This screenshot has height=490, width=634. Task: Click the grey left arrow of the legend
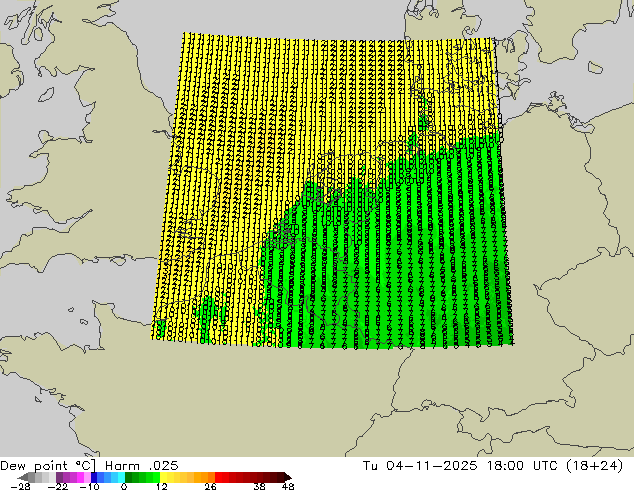pyautogui.click(x=23, y=477)
